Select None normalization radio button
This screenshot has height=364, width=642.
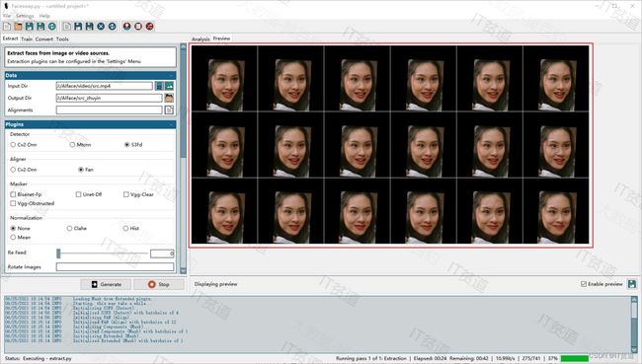click(x=13, y=228)
